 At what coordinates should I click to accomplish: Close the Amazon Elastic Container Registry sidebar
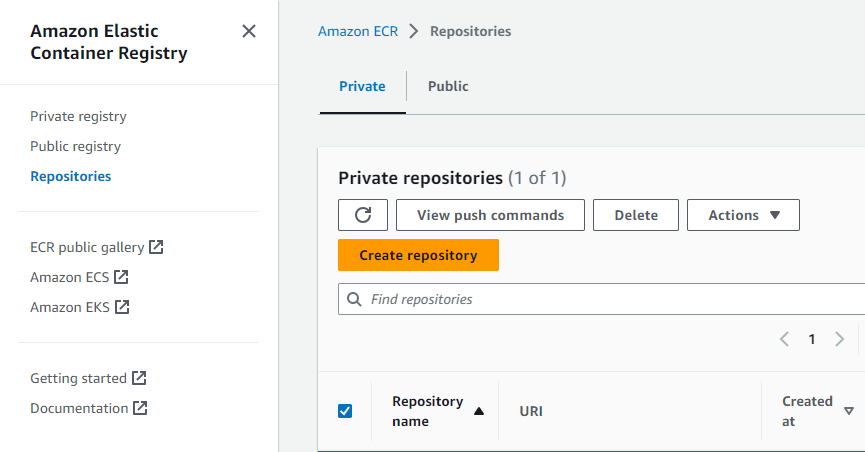pos(249,31)
